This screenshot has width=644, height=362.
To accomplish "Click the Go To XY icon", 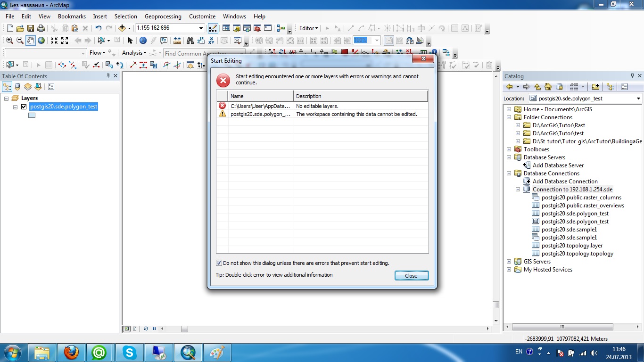I will click(x=212, y=41).
